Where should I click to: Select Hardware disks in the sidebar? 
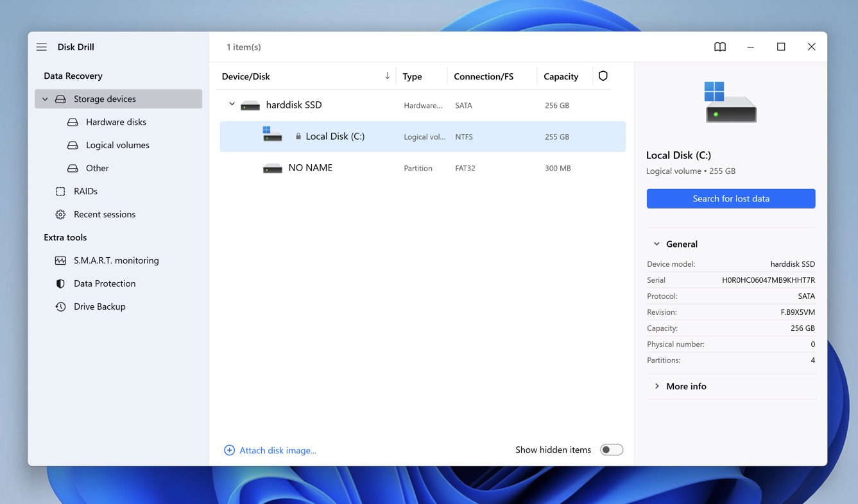116,122
